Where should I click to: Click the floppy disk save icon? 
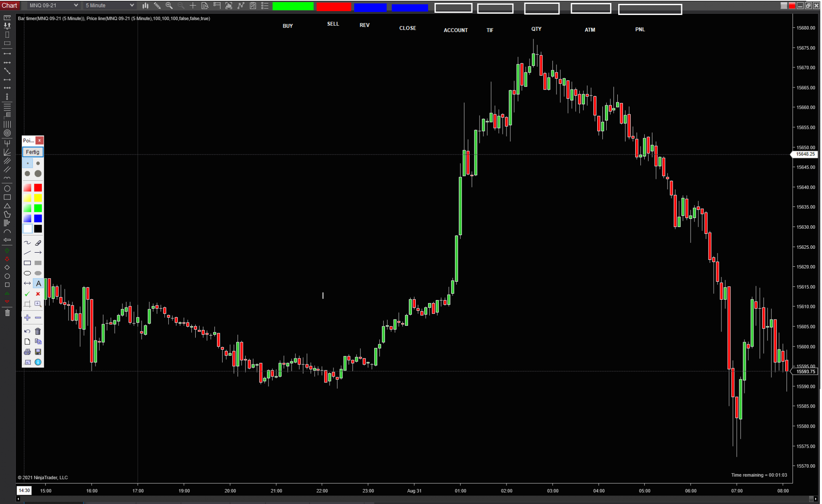38,352
